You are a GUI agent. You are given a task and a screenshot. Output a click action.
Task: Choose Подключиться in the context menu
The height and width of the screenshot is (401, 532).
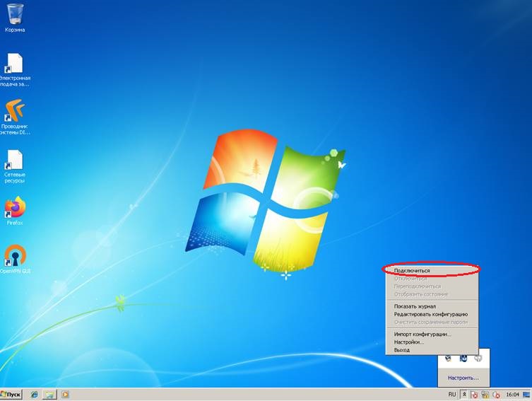pos(432,271)
